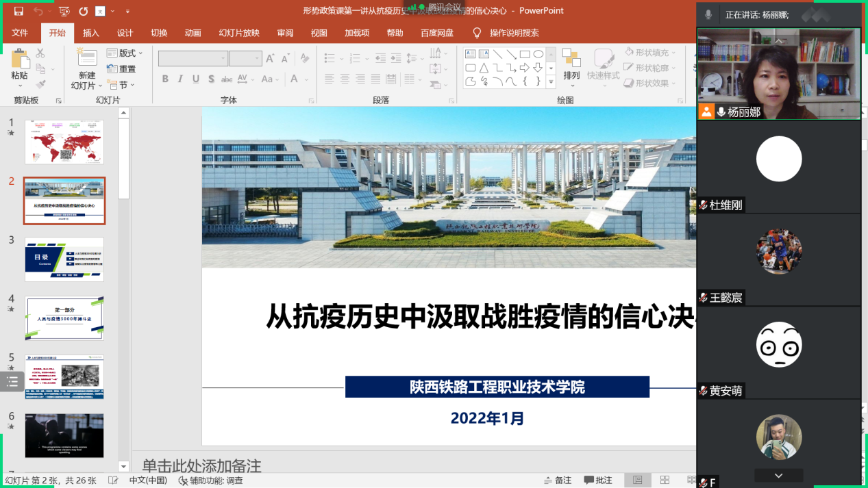This screenshot has height=488, width=868.
Task: Select slide 3 目录 thumbnail
Action: [64, 259]
